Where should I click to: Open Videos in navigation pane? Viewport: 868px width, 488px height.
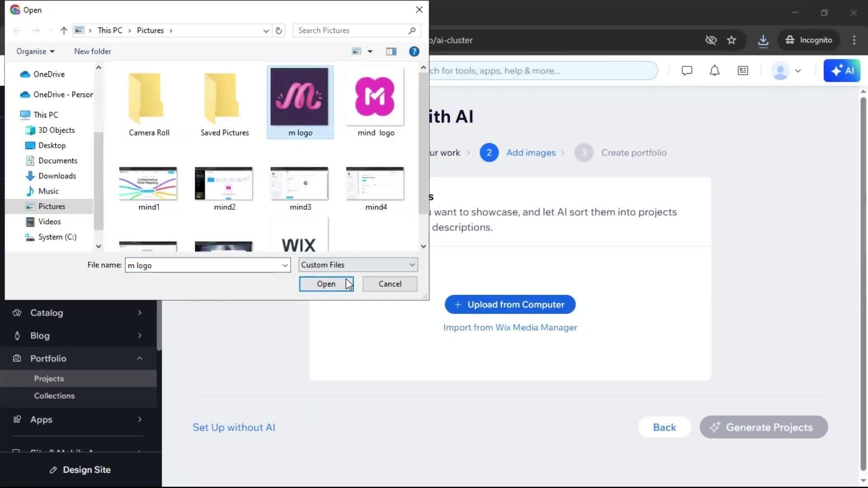pyautogui.click(x=49, y=221)
